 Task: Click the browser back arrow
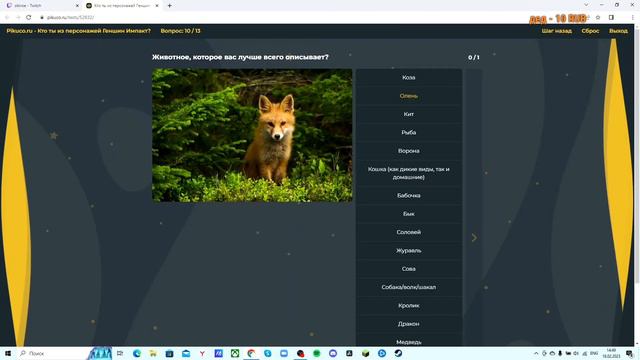pos(7,18)
